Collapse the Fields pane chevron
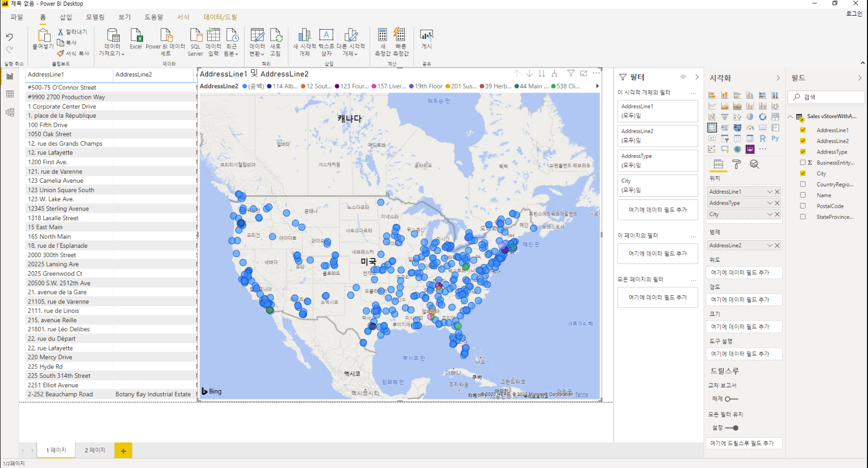 click(859, 78)
